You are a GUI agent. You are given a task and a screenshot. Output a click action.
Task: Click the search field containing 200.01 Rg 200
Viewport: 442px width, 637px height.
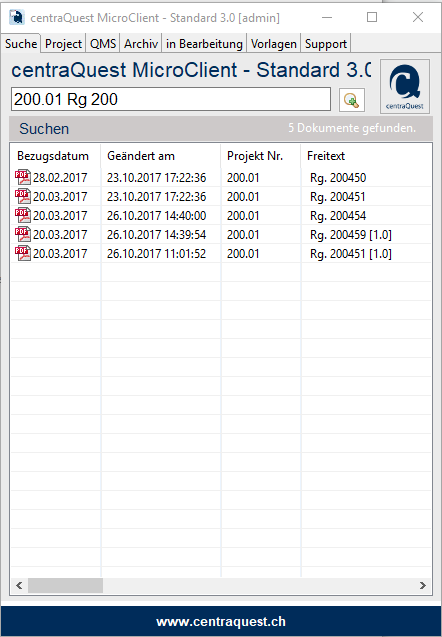(x=171, y=99)
